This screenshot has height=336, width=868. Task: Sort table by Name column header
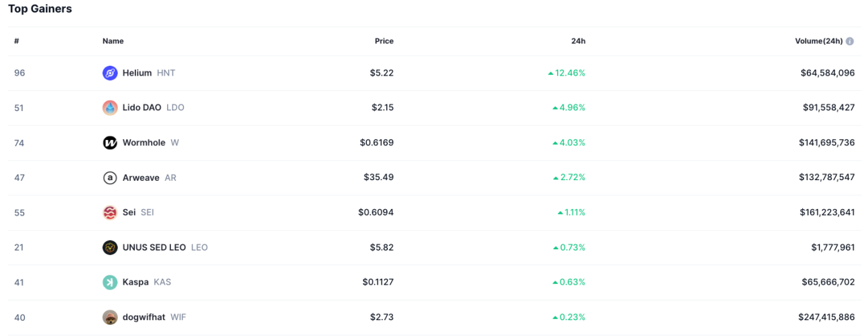coord(113,41)
